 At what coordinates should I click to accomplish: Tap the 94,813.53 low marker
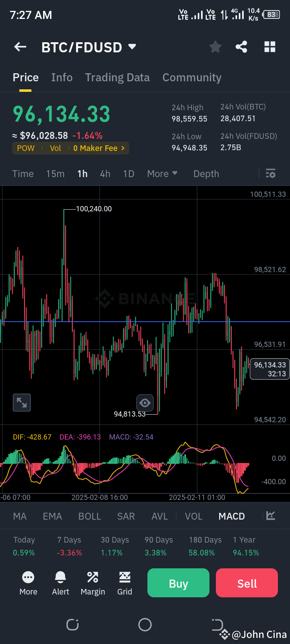[x=130, y=414]
